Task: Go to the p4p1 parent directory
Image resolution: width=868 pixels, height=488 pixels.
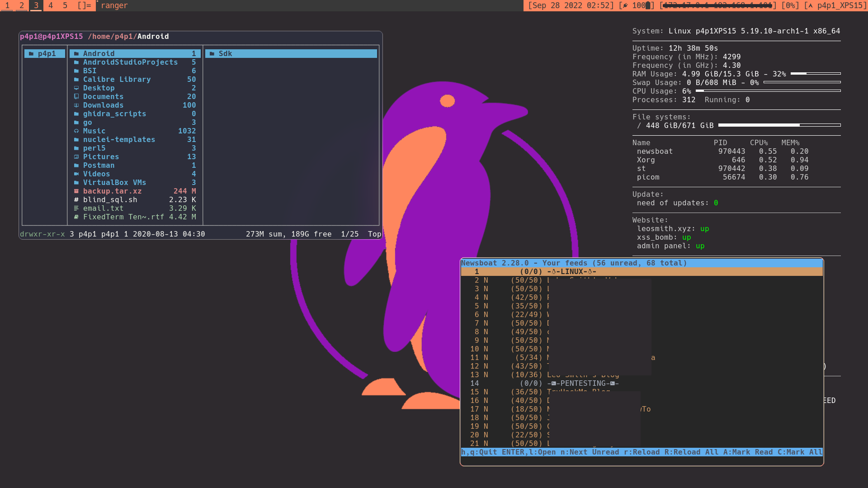Action: (x=45, y=54)
